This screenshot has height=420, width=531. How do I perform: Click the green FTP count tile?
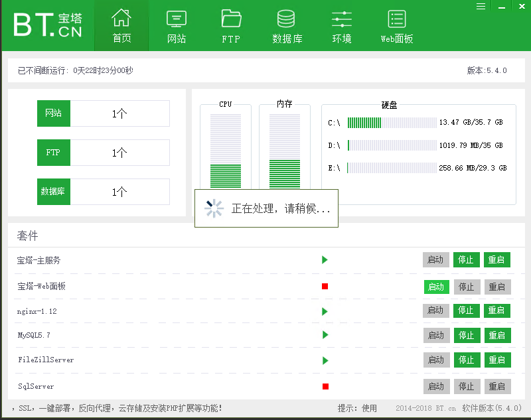click(x=54, y=153)
